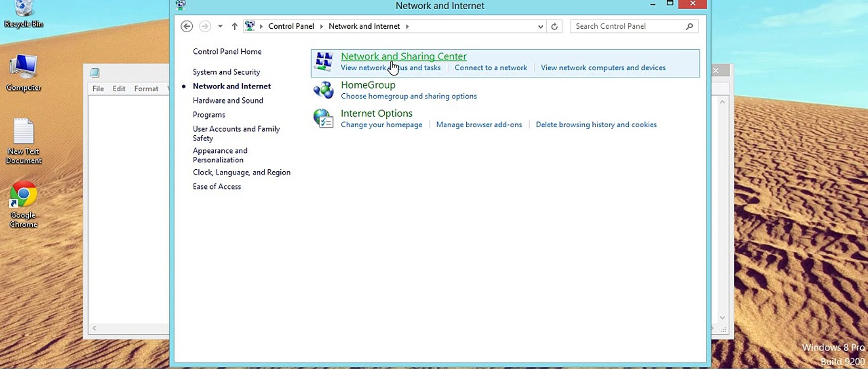Open User Accounts and Family Safety
This screenshot has height=369, width=868.
(236, 133)
